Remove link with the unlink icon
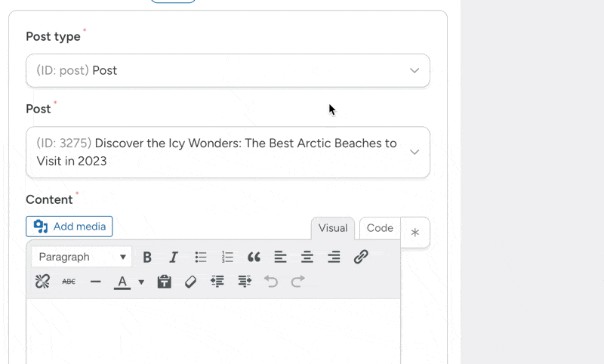Viewport: 604px width, 364px height. pos(42,282)
